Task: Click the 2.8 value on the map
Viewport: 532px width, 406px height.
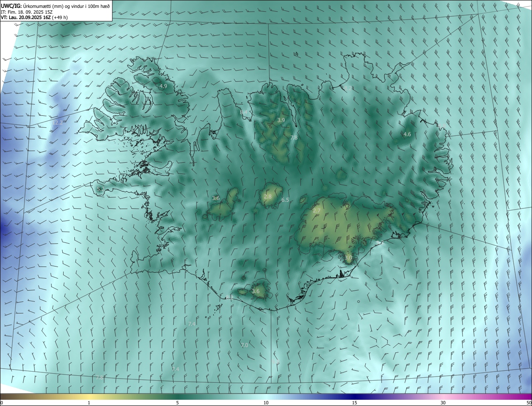Action: point(268,196)
